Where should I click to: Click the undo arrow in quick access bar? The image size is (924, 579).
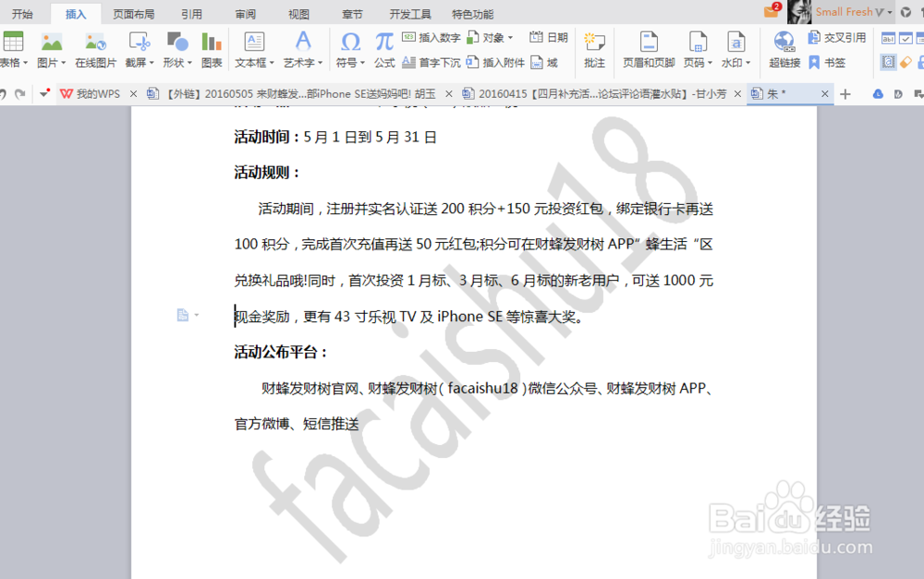(3, 93)
